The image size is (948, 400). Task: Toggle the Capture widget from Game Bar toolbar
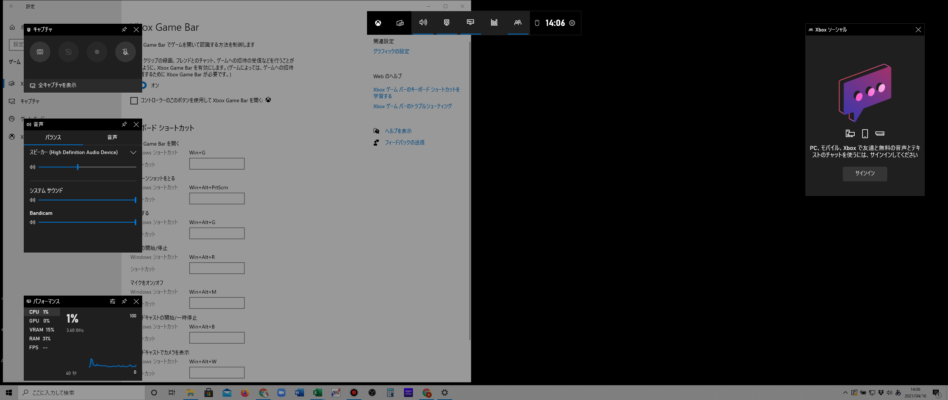pos(447,23)
